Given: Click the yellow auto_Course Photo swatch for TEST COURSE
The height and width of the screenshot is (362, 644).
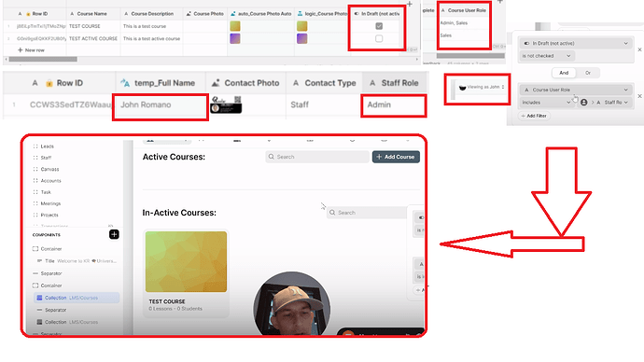Looking at the screenshot, I should [x=235, y=26].
